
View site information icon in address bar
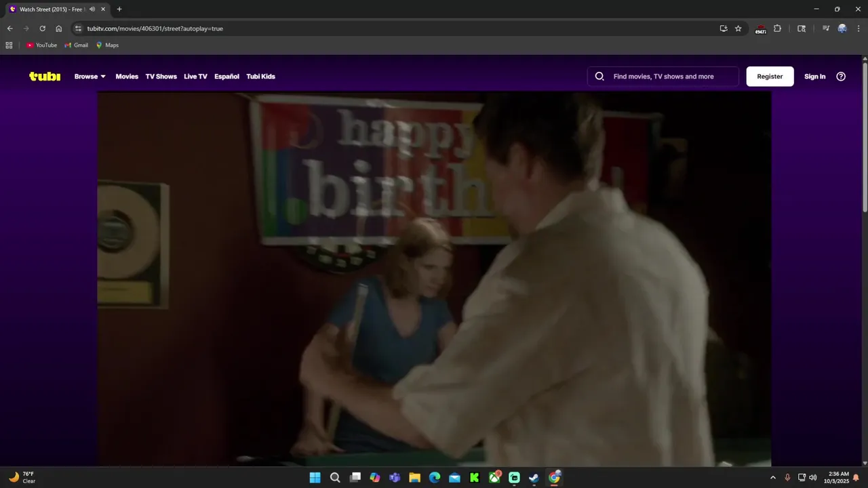pos(78,28)
